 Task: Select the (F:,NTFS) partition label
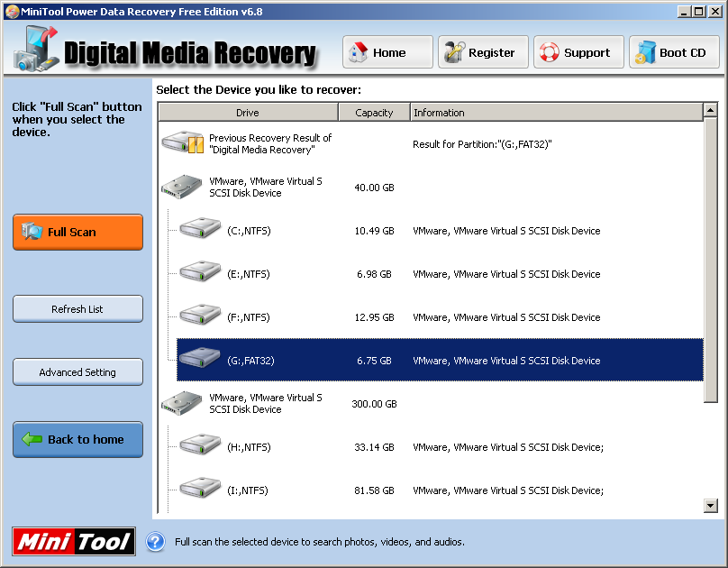(x=249, y=317)
